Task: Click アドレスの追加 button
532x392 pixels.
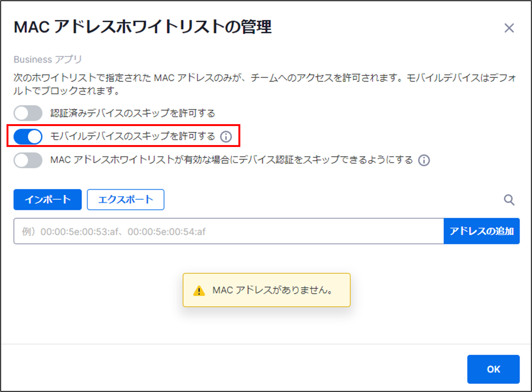Action: (x=481, y=231)
